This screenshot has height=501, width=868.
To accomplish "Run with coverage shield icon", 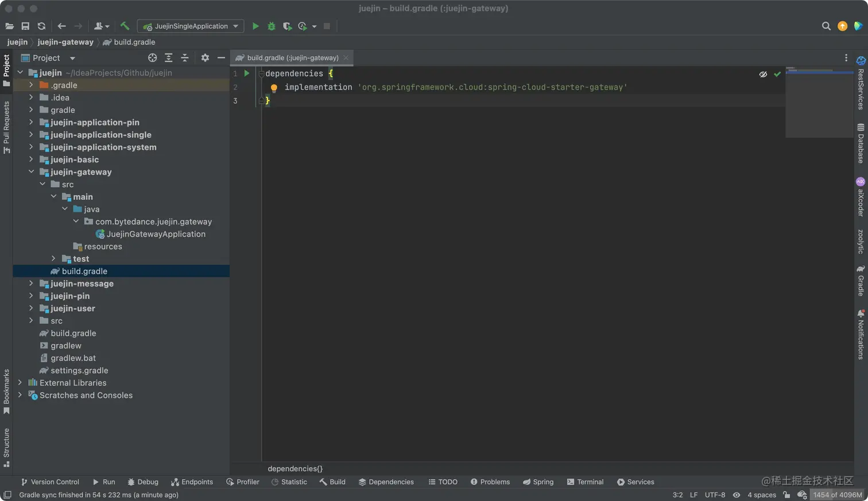I will point(287,26).
